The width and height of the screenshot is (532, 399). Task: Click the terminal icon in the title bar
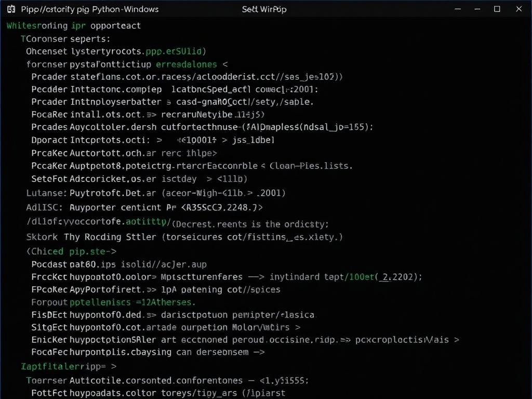click(x=11, y=9)
